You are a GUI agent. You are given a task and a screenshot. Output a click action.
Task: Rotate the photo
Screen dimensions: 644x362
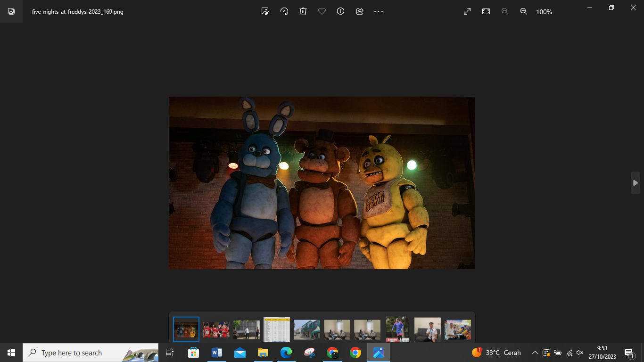coord(284,11)
